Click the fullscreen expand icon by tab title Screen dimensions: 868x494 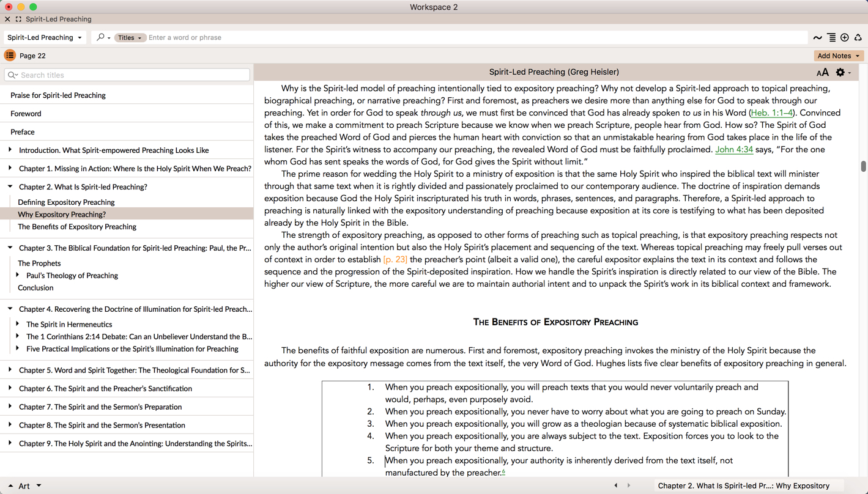[18, 19]
